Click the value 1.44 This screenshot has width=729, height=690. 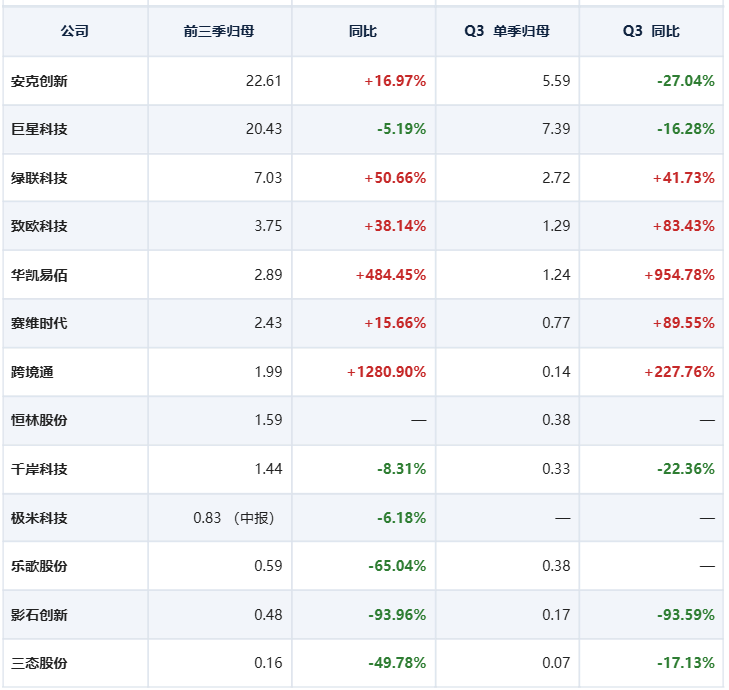click(268, 469)
